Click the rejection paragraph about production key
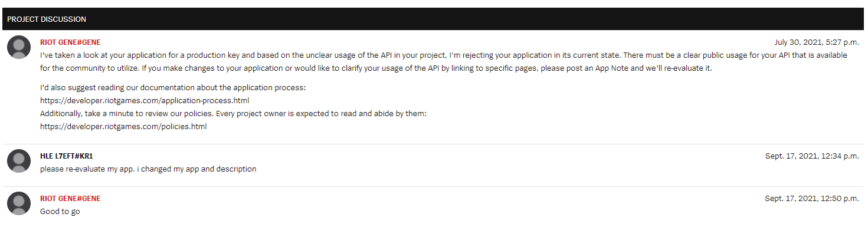Screen dimensions: 868x237 point(444,61)
